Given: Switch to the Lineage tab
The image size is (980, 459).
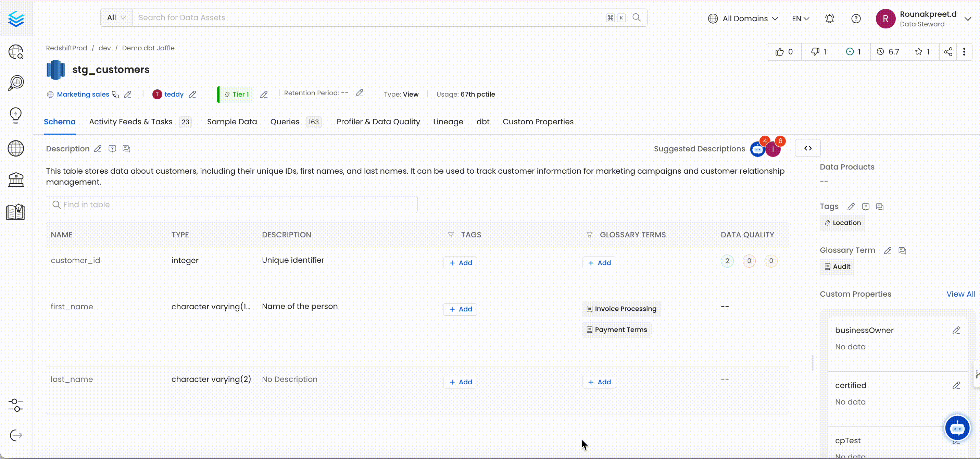Looking at the screenshot, I should 448,122.
